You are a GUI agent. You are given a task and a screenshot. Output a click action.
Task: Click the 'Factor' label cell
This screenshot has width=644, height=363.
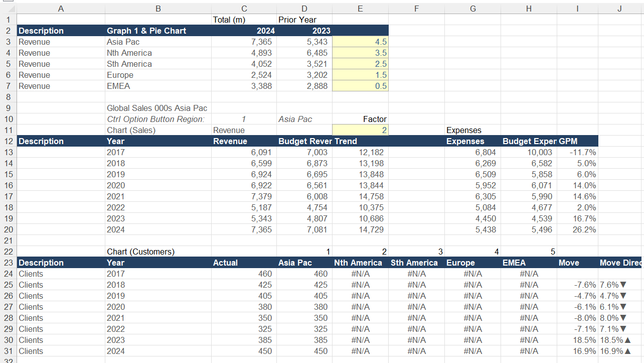coord(360,119)
